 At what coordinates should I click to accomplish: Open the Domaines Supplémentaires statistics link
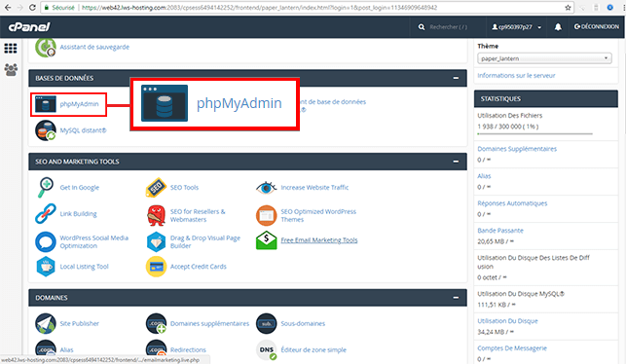pos(517,149)
